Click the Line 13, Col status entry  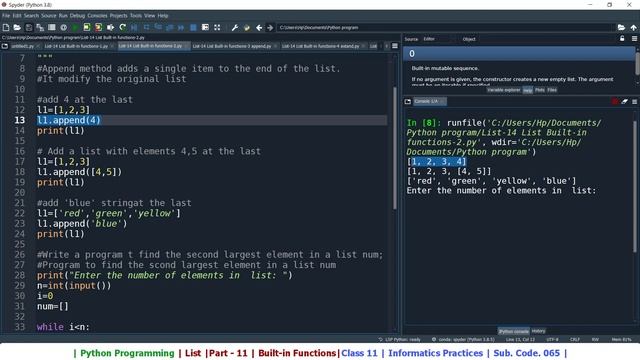pyautogui.click(x=520, y=339)
